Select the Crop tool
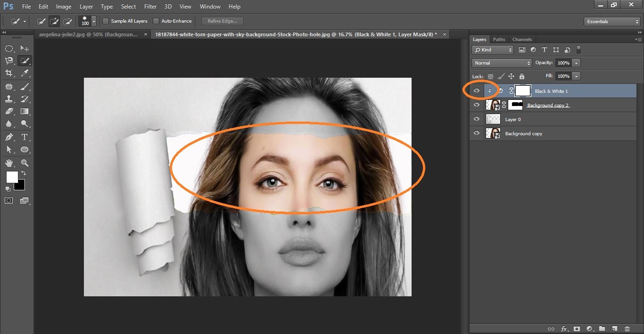Screen dimensions: 644x334 point(9,73)
